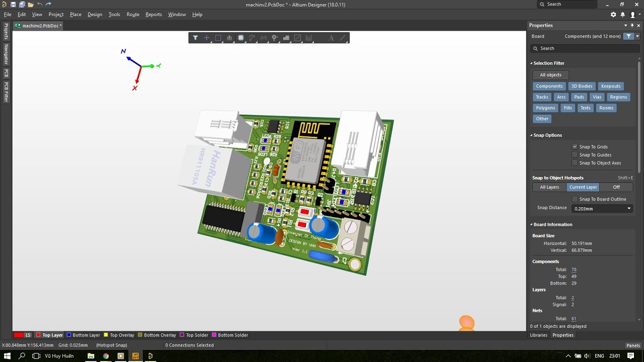This screenshot has width=644, height=362.
Task: Click the total components link 78
Action: 574,270
